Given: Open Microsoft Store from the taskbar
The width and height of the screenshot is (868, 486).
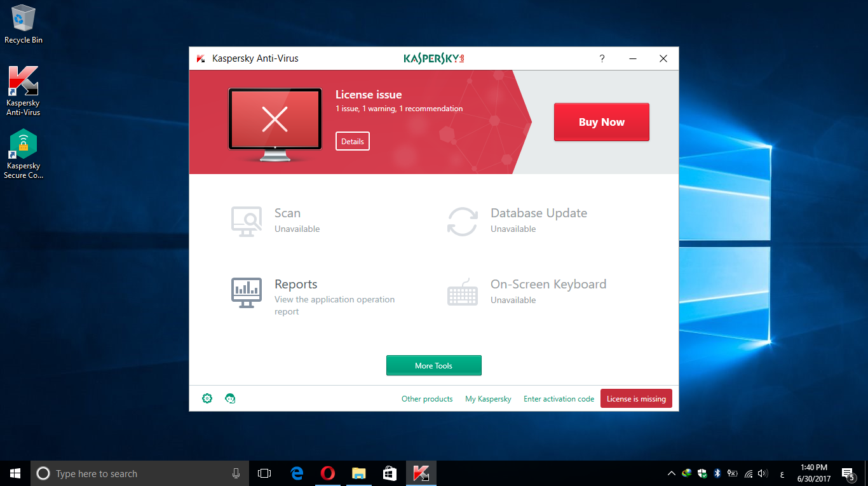Looking at the screenshot, I should (390, 473).
